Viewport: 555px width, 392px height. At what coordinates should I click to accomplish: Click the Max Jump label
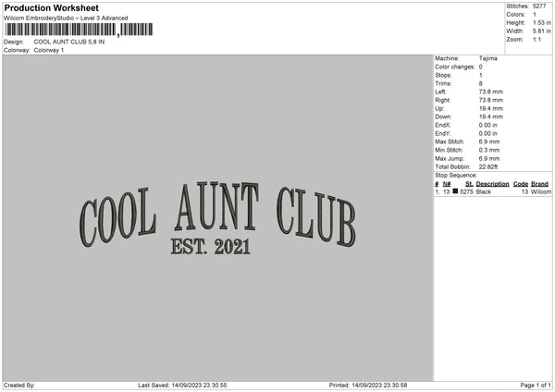[x=450, y=159]
